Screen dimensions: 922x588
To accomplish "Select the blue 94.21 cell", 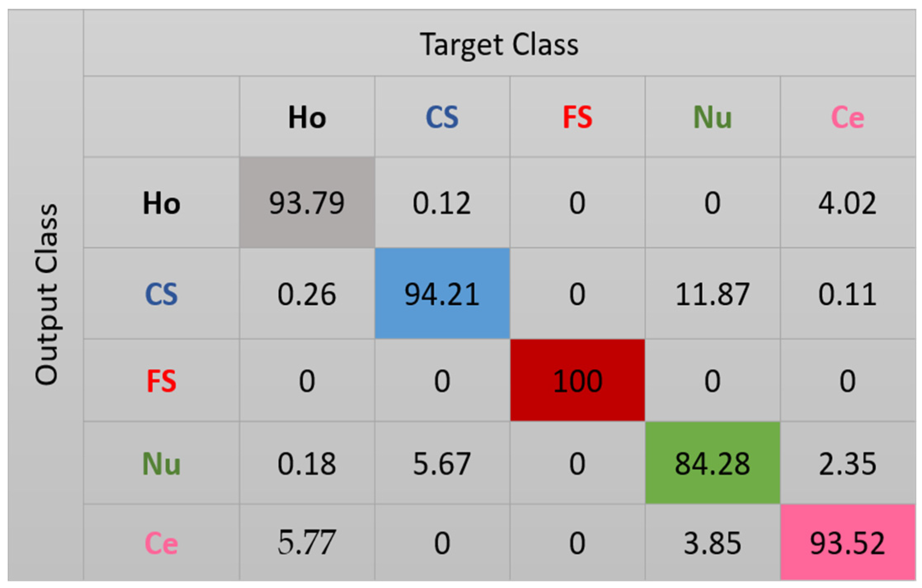I will pyautogui.click(x=442, y=294).
